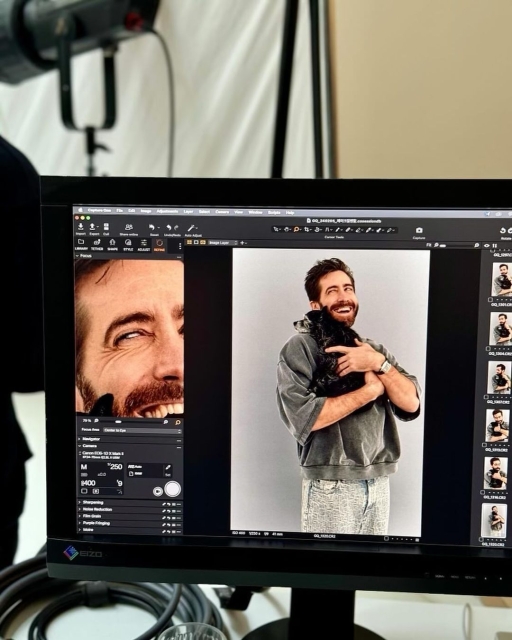The image size is (512, 640).
Task: Click the Focus preview zoom slider handle
Action: point(118,421)
